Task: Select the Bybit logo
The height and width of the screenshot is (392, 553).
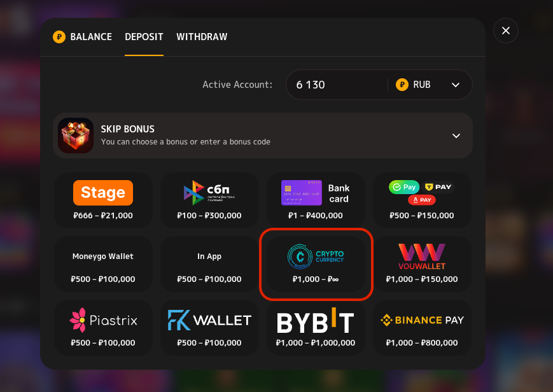Action: [x=316, y=320]
